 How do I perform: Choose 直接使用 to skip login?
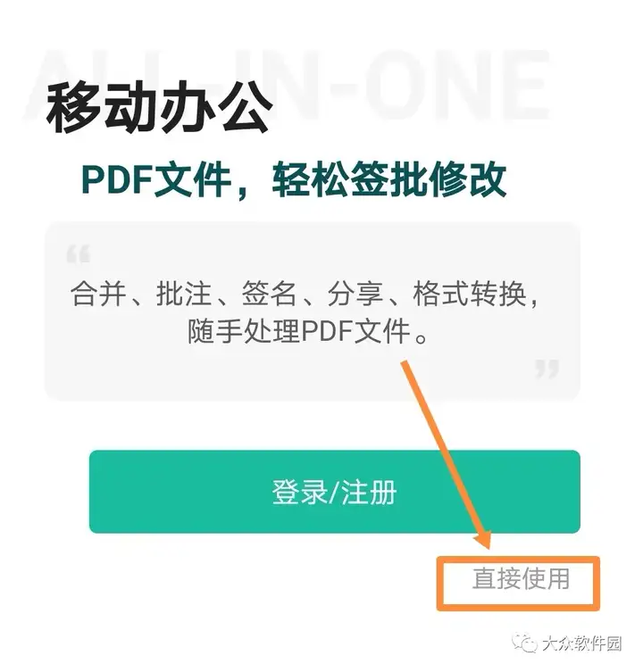(x=521, y=578)
